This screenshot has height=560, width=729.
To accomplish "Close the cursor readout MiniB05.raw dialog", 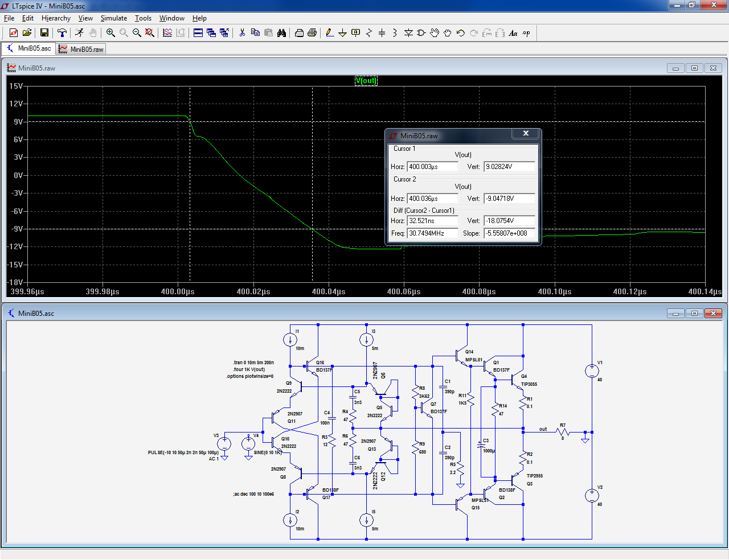I will (526, 133).
